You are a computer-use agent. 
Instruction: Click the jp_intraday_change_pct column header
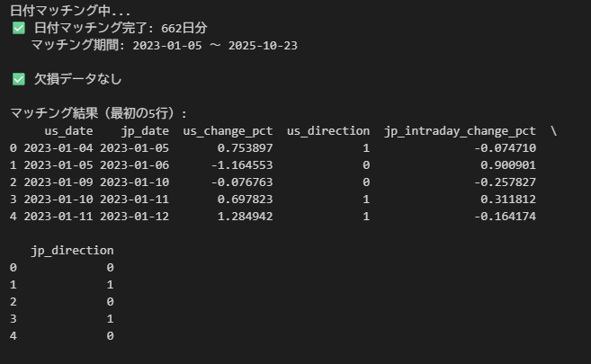point(460,131)
